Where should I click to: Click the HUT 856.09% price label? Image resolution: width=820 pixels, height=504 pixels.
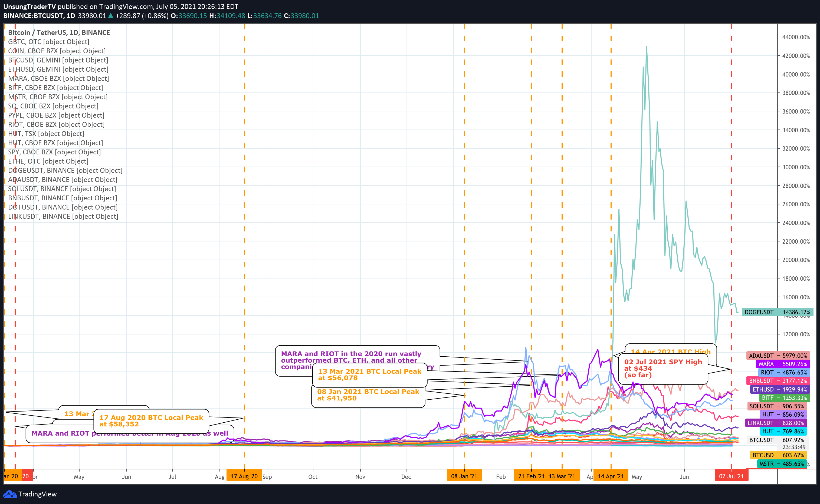tap(784, 414)
